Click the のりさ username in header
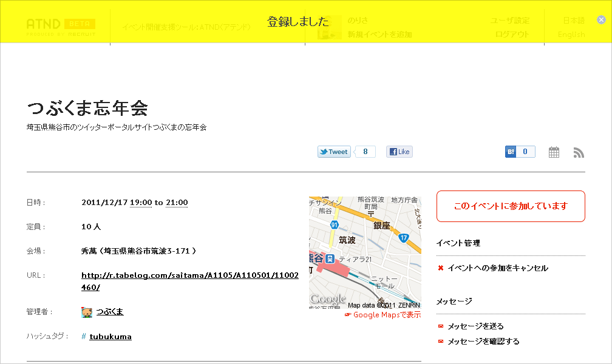612x364 pixels. (x=358, y=20)
